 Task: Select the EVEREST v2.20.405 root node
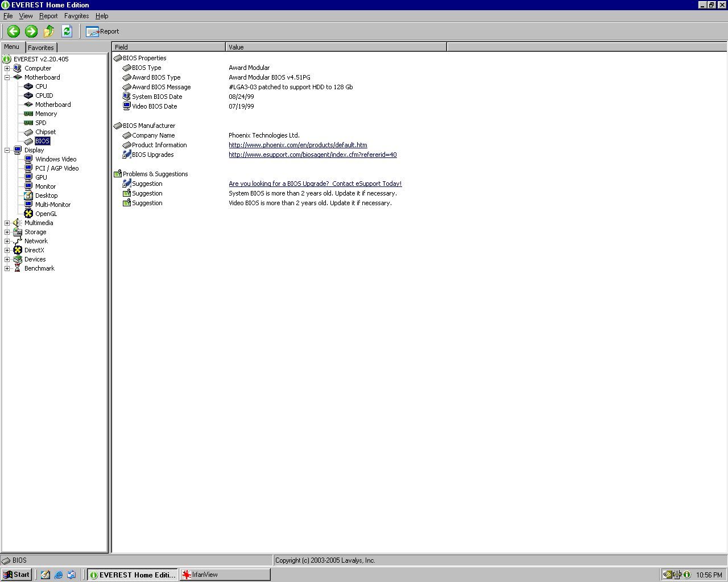point(41,59)
